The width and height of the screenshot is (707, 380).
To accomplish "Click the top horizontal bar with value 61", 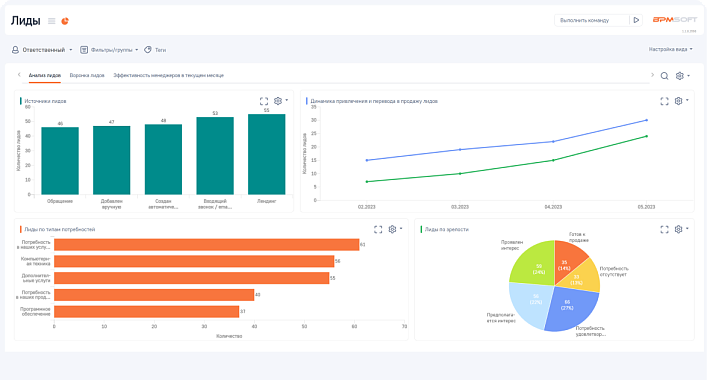I will tap(207, 245).
